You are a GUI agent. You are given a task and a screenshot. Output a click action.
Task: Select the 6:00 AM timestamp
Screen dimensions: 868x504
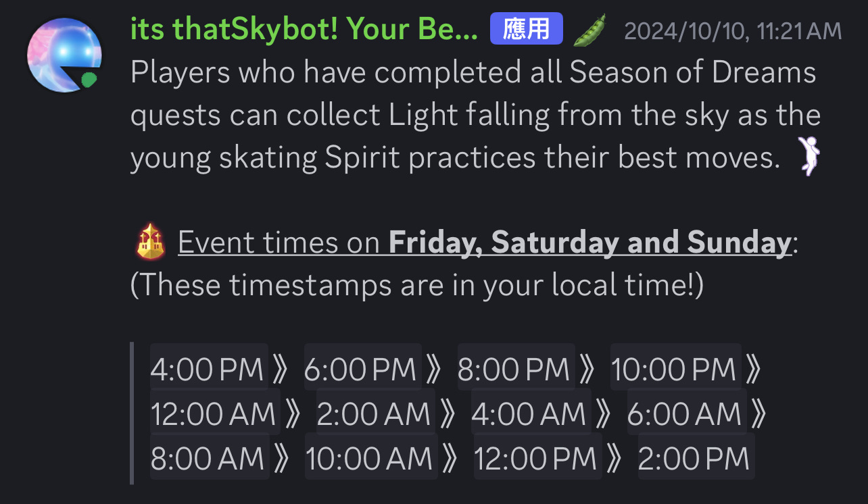(x=687, y=413)
